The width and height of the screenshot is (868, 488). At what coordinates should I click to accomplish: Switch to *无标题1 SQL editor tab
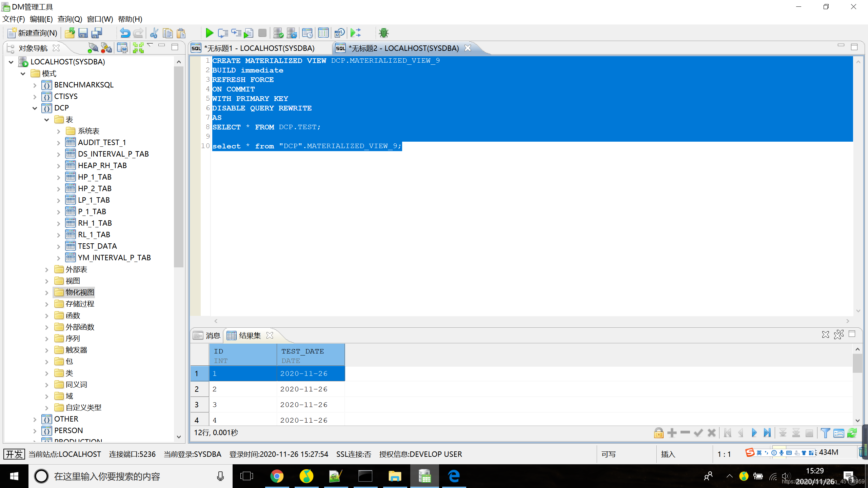(260, 48)
